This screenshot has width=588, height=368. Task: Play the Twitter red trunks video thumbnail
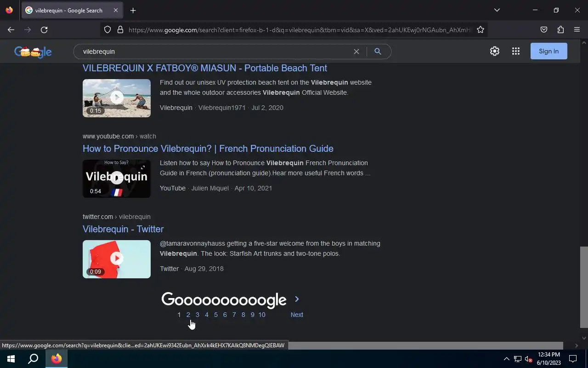(117, 259)
